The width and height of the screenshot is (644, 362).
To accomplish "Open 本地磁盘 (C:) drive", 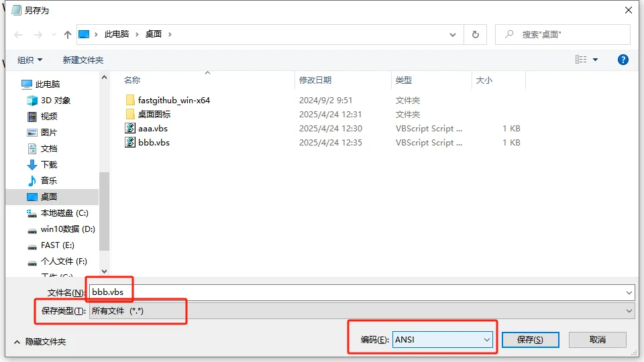I will (x=64, y=213).
